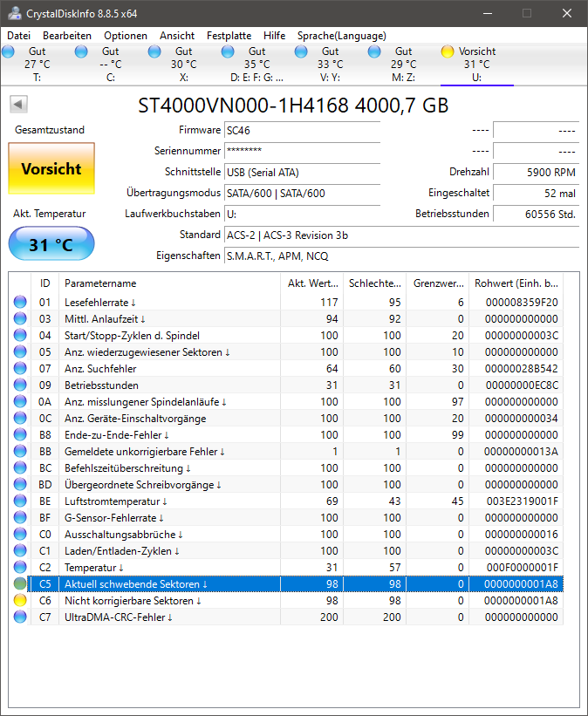Click the Eingeschaltet value 52 mal

[x=537, y=193]
